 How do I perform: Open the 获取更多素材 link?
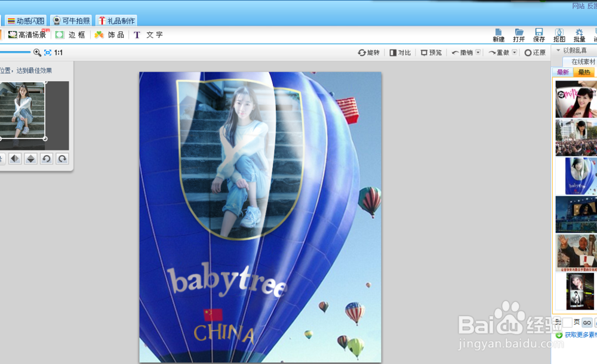[581, 335]
